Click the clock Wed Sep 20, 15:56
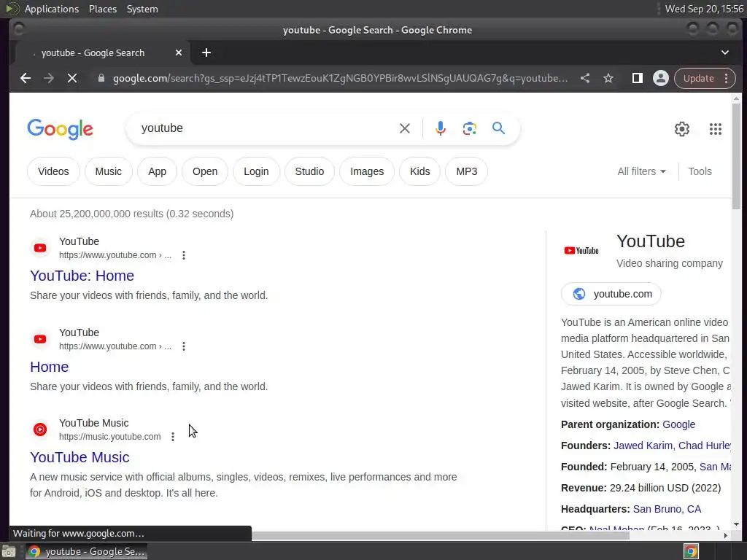This screenshot has height=560, width=747. pyautogui.click(x=704, y=9)
